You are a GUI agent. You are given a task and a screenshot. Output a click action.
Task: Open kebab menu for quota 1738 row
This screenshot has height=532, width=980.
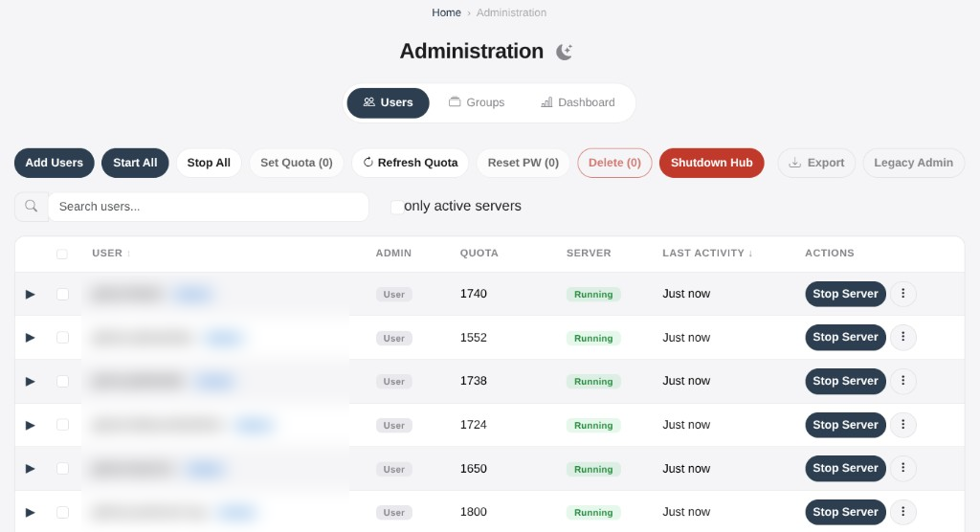[903, 381]
